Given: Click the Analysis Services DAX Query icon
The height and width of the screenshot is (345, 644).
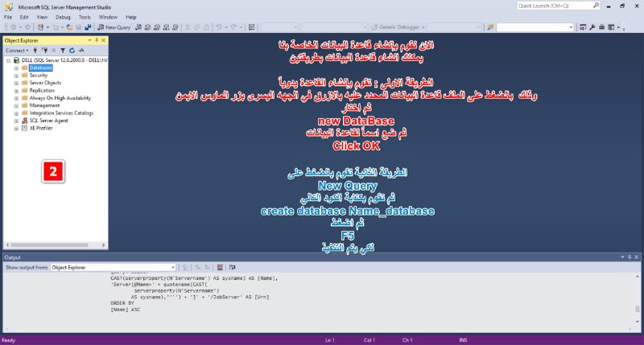Looking at the screenshot, I should tap(175, 27).
